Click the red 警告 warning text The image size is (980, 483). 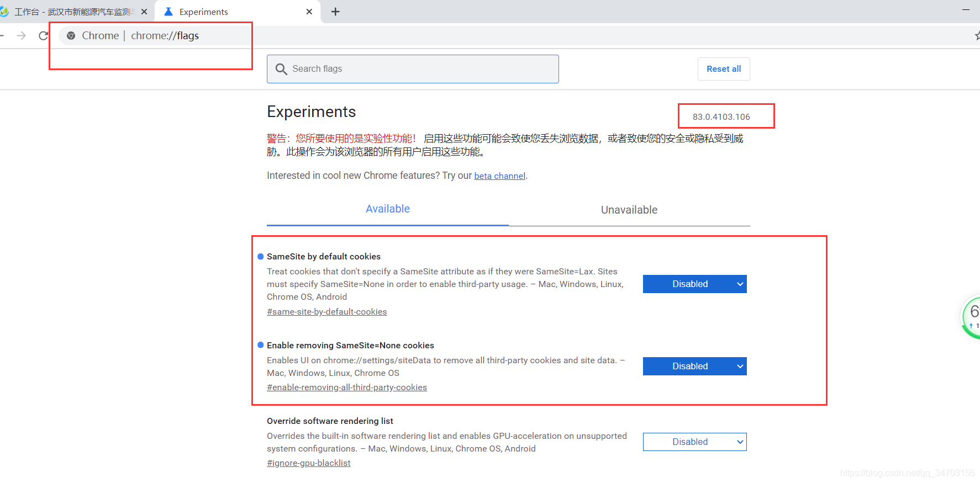(341, 139)
